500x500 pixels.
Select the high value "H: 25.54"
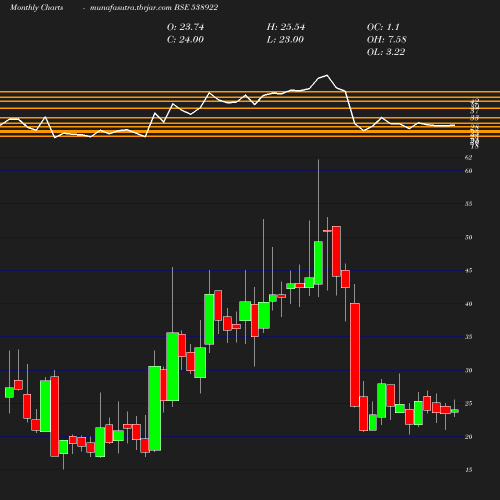coord(286,27)
